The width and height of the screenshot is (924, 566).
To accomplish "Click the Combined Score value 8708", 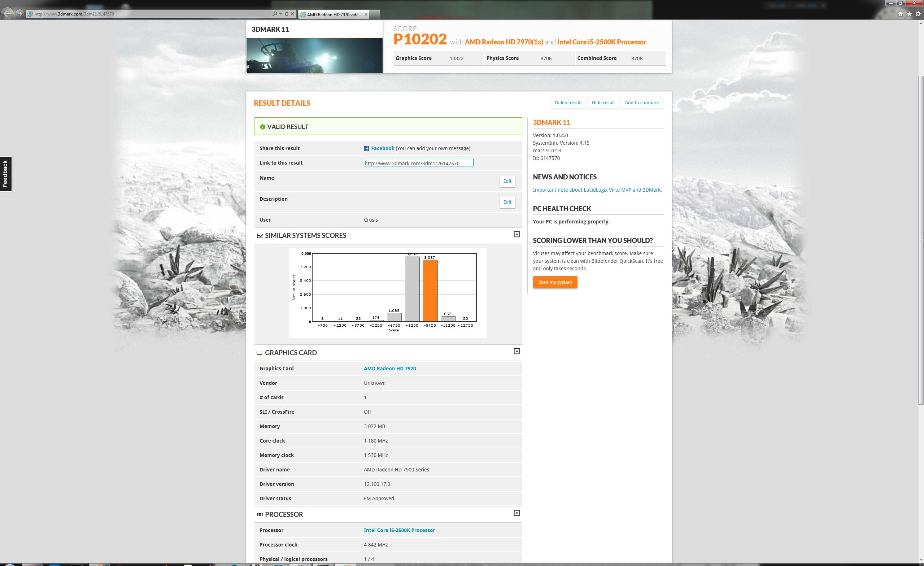I will [x=637, y=58].
